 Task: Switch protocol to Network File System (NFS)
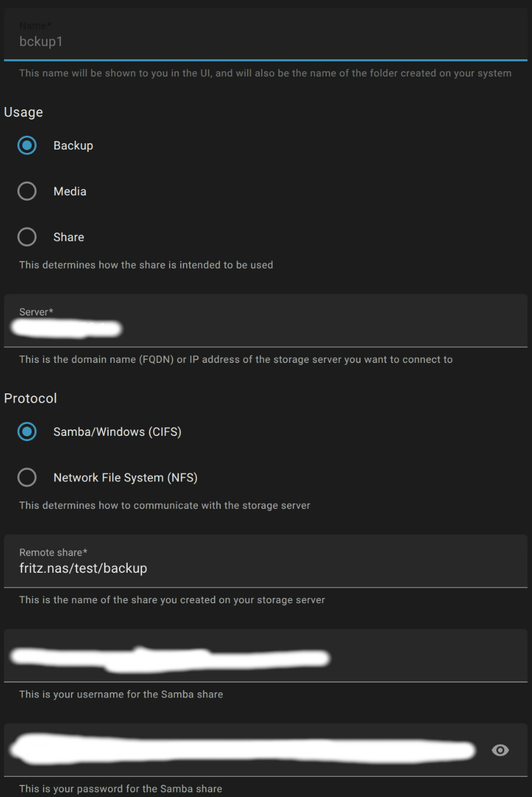[27, 477]
